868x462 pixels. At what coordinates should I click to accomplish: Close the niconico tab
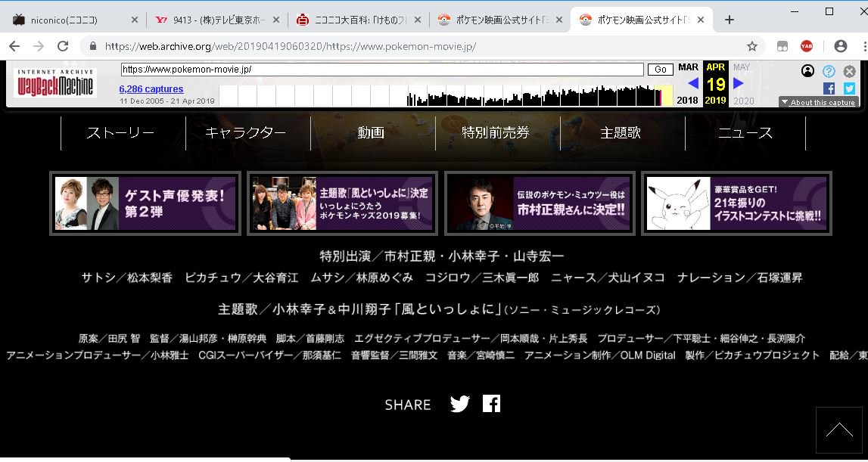pyautogui.click(x=135, y=20)
